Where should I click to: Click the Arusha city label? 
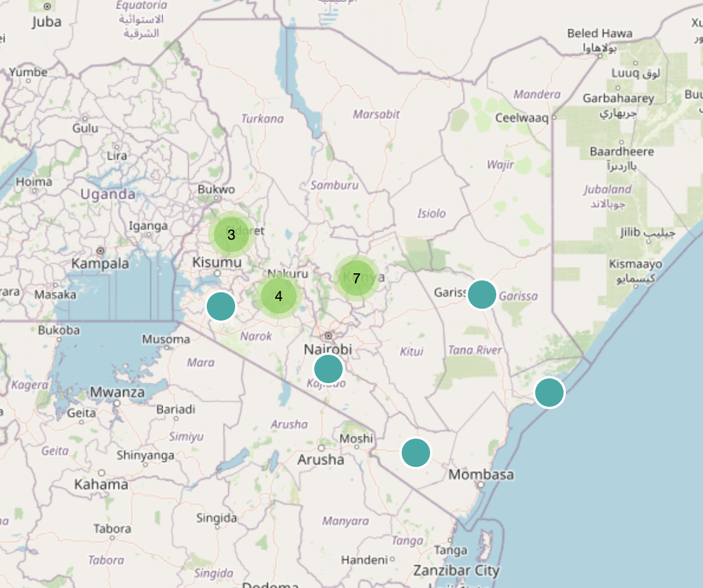(x=320, y=459)
